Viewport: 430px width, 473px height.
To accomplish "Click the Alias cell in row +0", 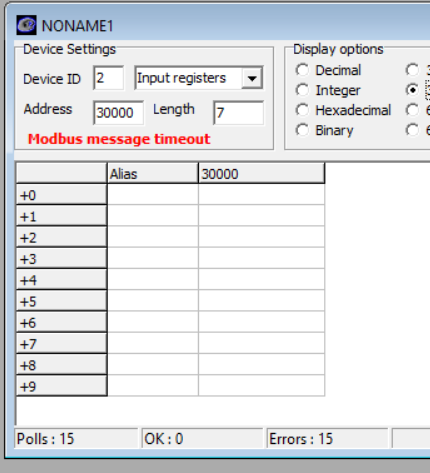I will [153, 195].
